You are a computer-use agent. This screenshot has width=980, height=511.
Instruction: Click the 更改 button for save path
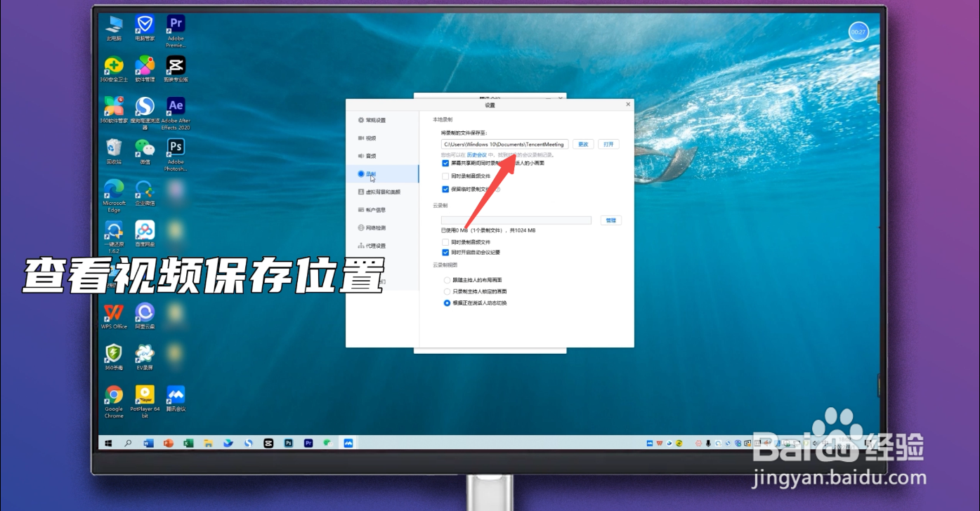583,144
